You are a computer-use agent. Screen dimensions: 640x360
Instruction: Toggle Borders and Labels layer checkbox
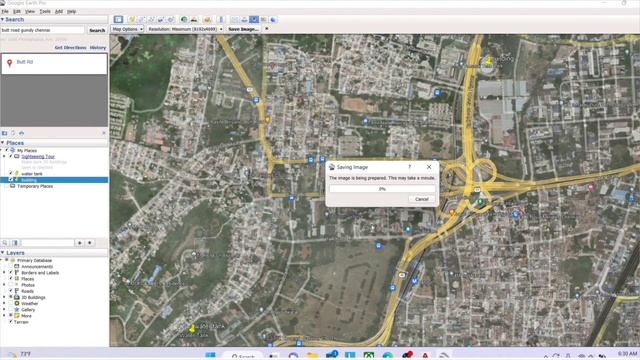coord(11,272)
